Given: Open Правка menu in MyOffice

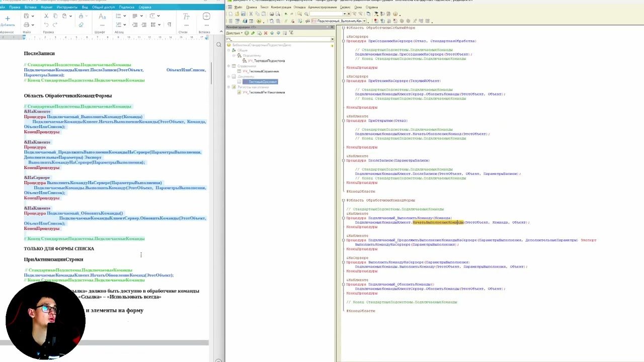Looking at the screenshot, I should (x=15, y=7).
